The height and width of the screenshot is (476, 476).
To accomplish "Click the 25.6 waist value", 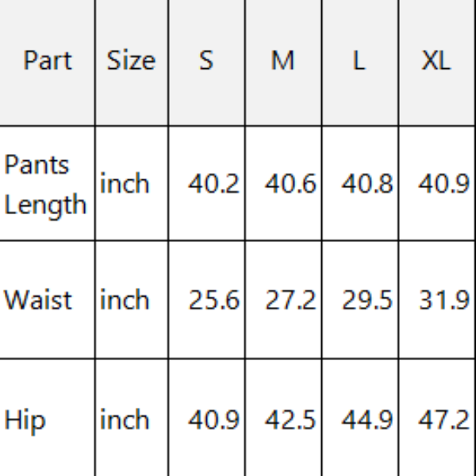I will pos(213,301).
